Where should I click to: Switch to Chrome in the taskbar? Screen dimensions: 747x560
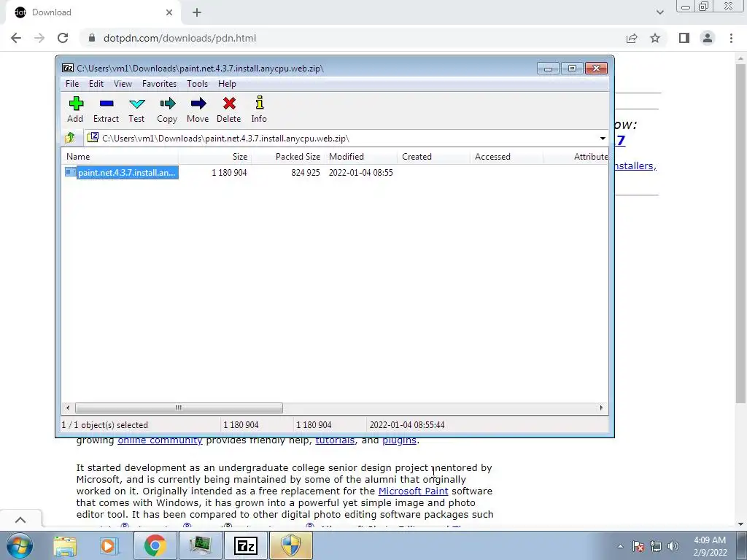coord(155,545)
